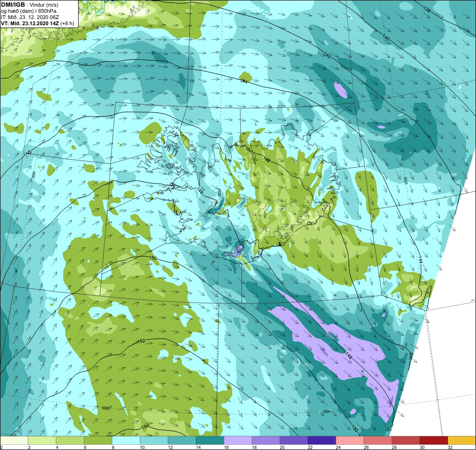
Task: Click the 'IT: Mið. 23. 12. 2020 06Z' line
Action: [x=30, y=17]
